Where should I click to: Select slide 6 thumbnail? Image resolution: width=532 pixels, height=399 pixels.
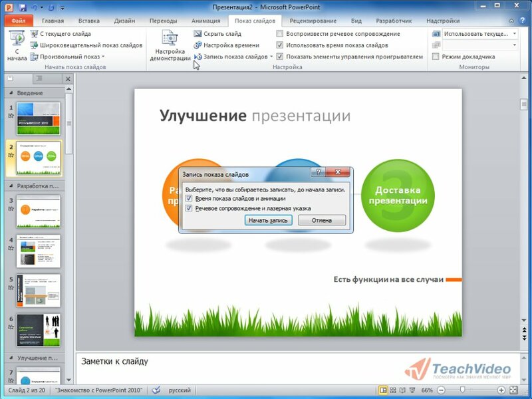click(x=39, y=330)
